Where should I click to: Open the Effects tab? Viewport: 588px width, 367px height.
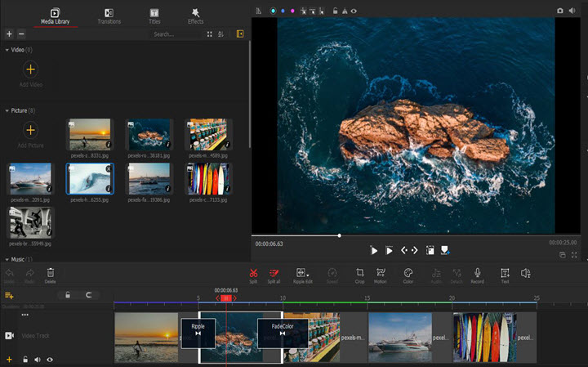195,16
